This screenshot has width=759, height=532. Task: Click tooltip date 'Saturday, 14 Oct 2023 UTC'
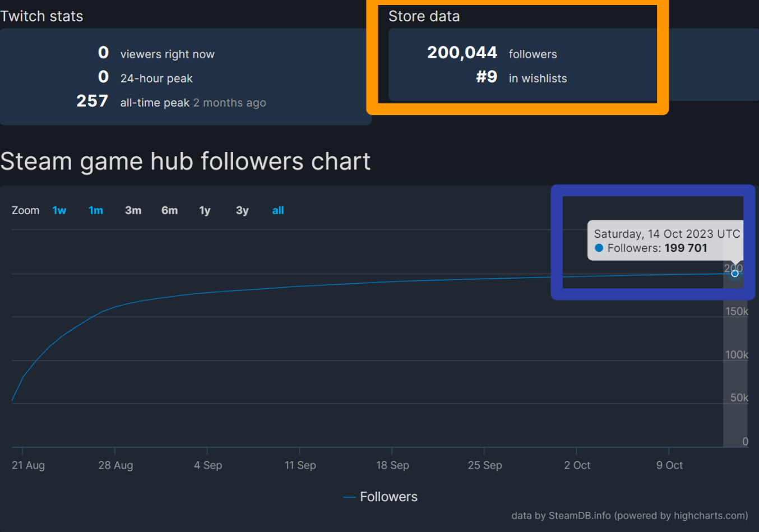tap(667, 234)
